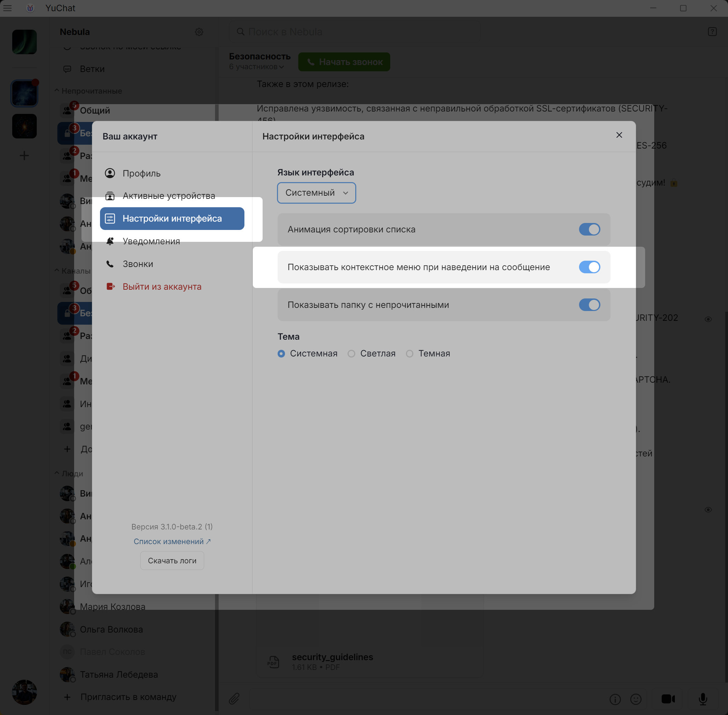Screen dimensions: 728x715
Task: Select the second blue workspace thumbnail
Action: tap(24, 94)
